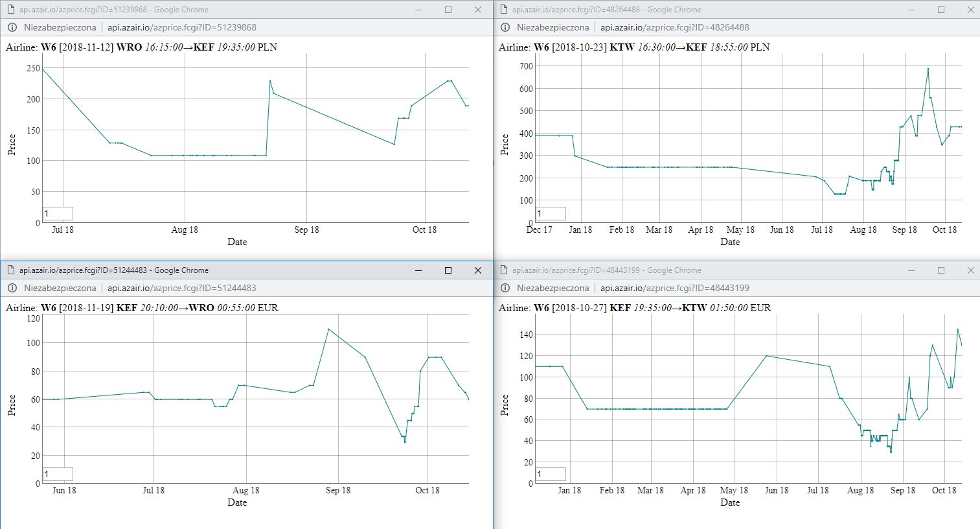Click address bar URL ending ID=48443199
This screenshot has height=529, width=980.
675,288
